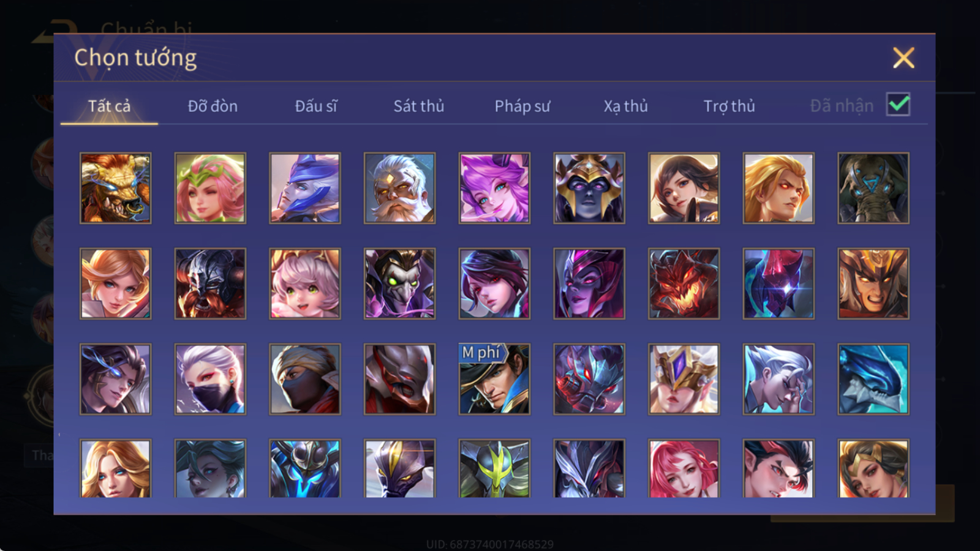Image resolution: width=980 pixels, height=551 pixels.
Task: Toggle the 'Đã nhận' checkbox
Action: 898,105
